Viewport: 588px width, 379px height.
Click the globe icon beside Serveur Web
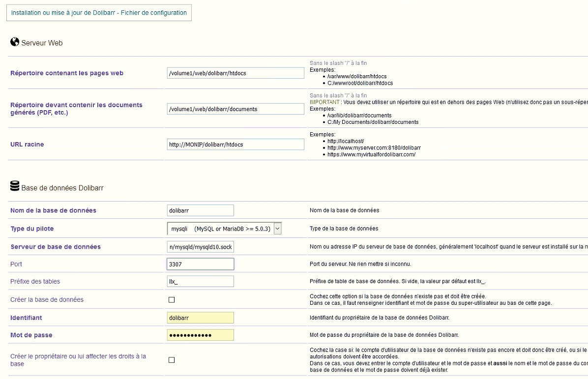point(15,42)
